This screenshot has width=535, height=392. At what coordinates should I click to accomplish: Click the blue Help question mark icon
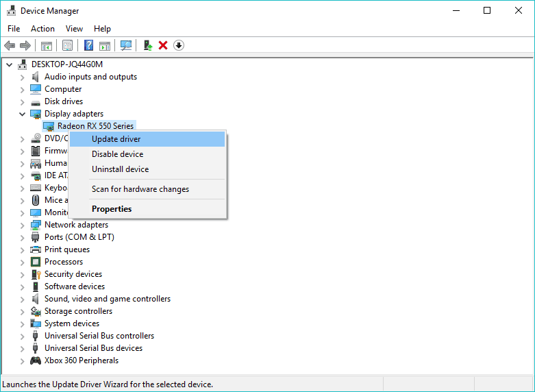point(89,45)
